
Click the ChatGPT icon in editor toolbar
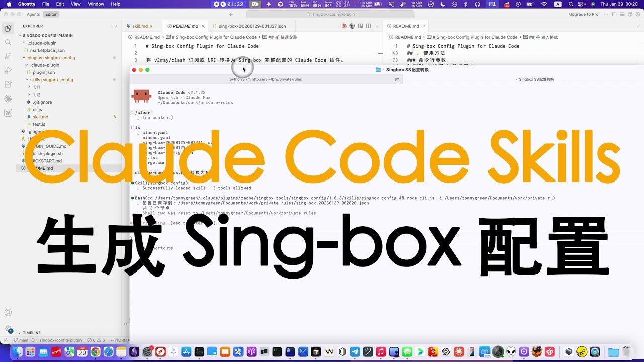point(352,26)
